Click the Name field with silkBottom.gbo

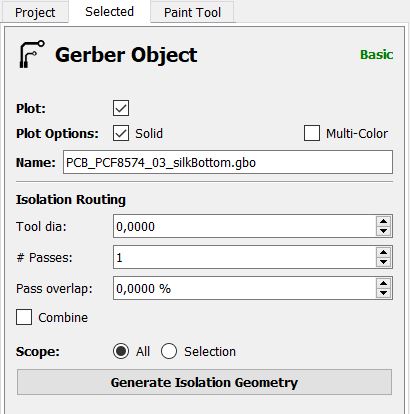pos(228,162)
